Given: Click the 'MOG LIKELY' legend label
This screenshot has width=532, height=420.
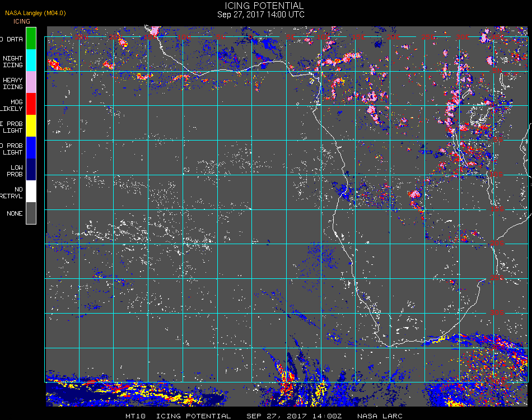Looking at the screenshot, I should coord(12,105).
